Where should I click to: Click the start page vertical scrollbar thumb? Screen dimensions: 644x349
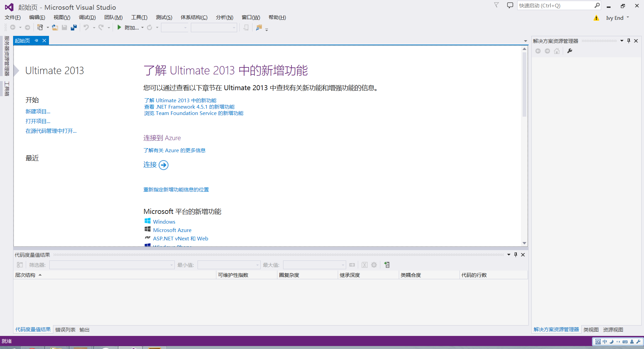524,84
